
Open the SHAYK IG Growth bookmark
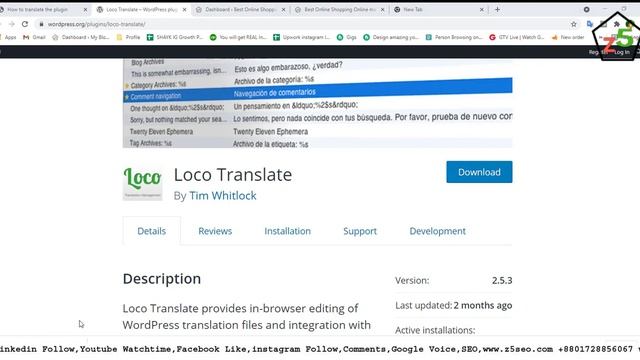coord(175,37)
